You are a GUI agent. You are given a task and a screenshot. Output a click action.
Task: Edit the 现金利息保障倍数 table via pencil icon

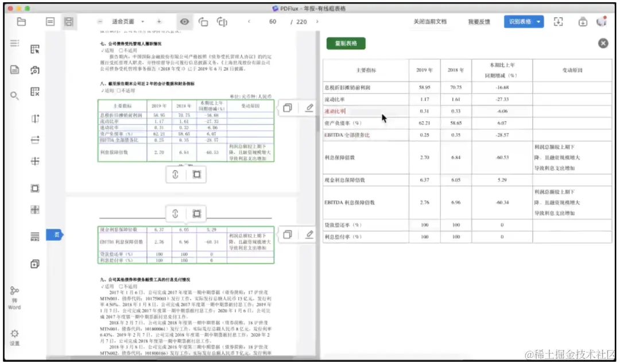[309, 235]
